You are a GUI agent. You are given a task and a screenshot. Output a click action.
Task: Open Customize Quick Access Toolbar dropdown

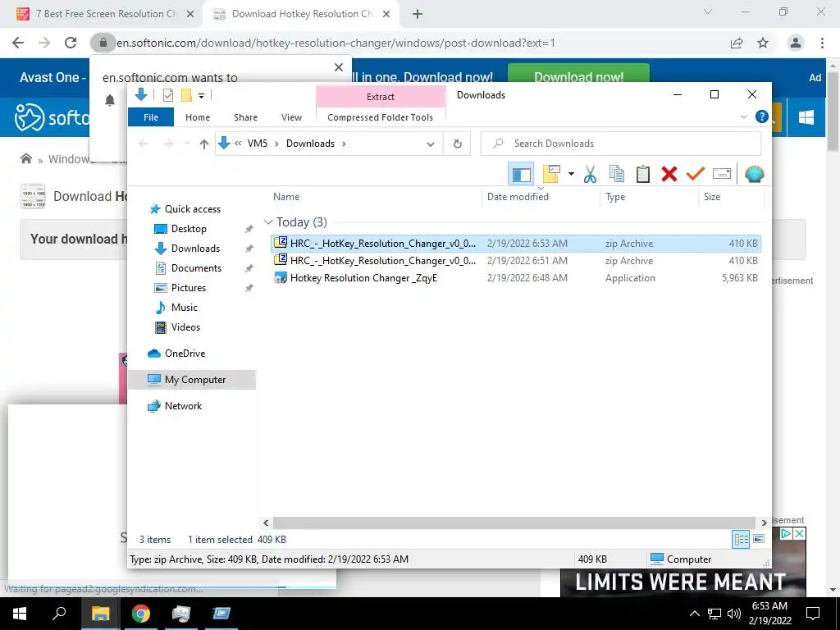[202, 96]
